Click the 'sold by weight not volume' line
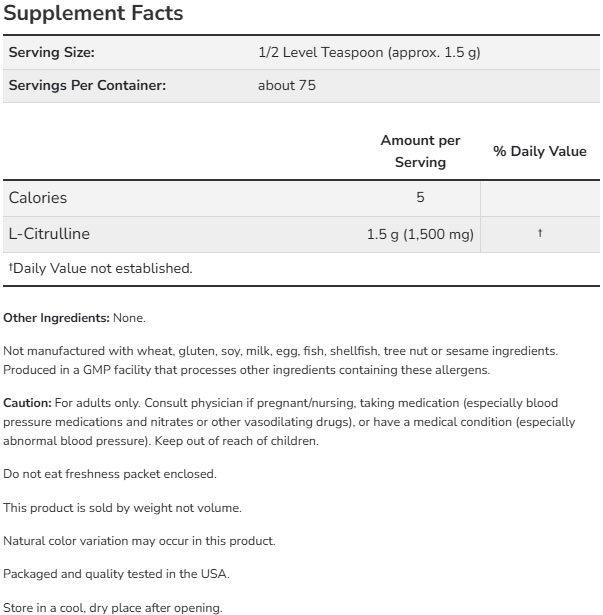The height and width of the screenshot is (615, 603). point(122,507)
